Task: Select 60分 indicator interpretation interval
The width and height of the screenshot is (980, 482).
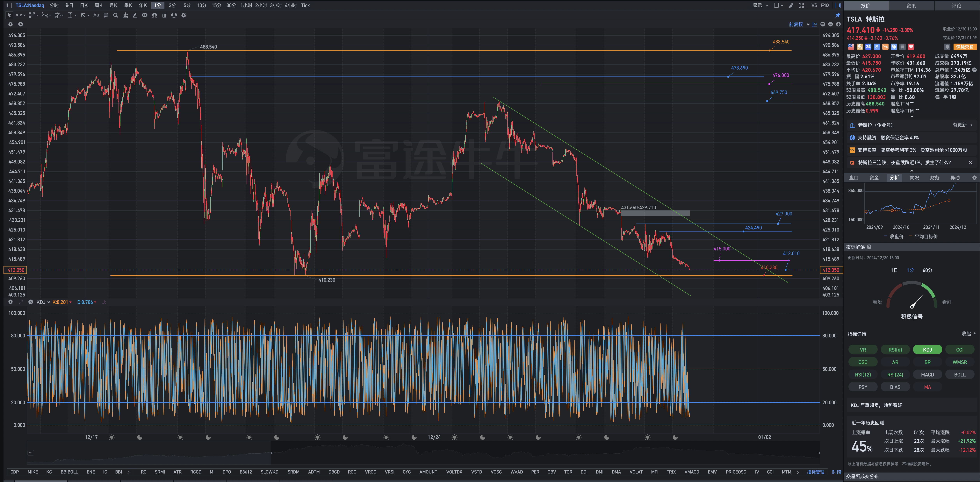Action: [927, 270]
